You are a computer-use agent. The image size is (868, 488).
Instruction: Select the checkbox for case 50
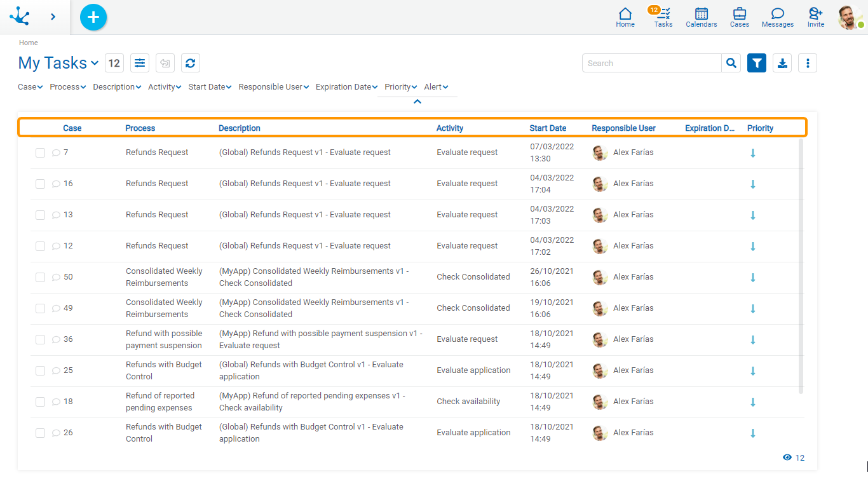click(40, 277)
